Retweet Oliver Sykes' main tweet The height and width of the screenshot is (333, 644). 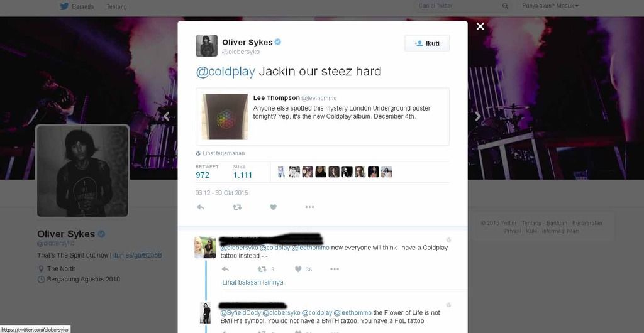237,207
